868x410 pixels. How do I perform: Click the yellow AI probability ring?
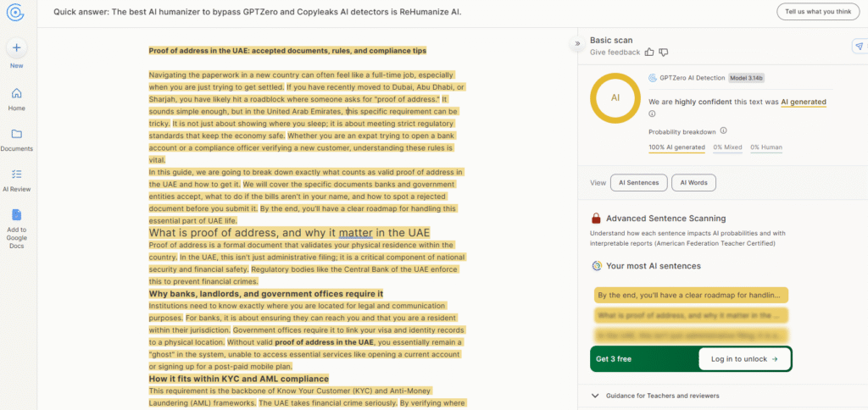click(x=615, y=98)
